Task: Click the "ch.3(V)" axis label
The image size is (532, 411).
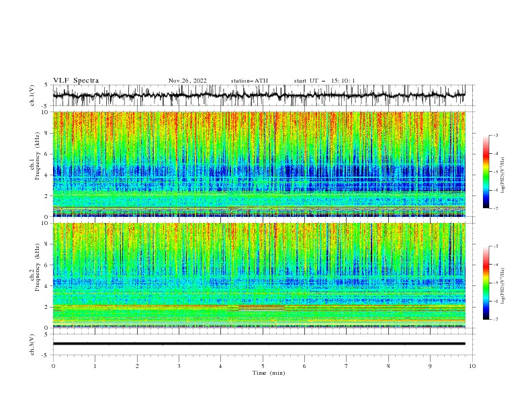Action: point(32,345)
